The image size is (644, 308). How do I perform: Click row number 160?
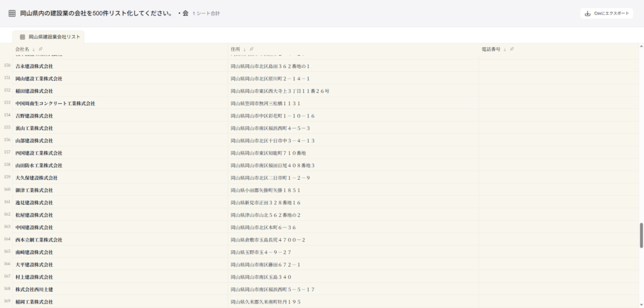[7, 190]
